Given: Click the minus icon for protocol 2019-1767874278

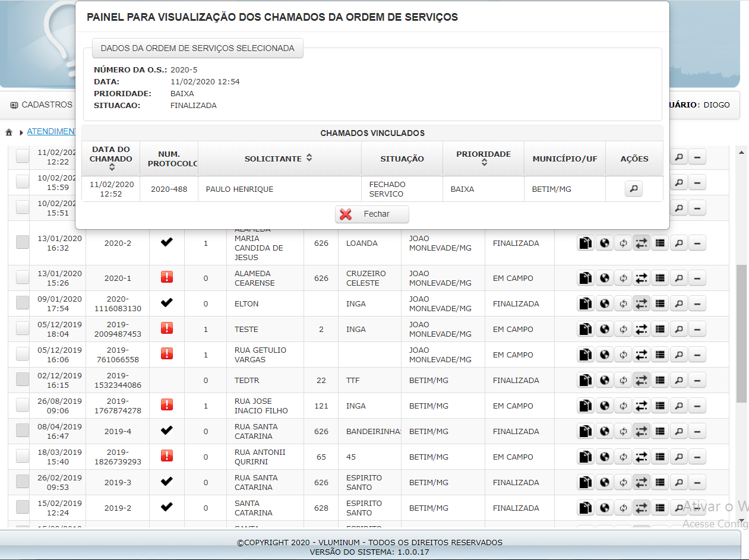Looking at the screenshot, I should point(697,406).
